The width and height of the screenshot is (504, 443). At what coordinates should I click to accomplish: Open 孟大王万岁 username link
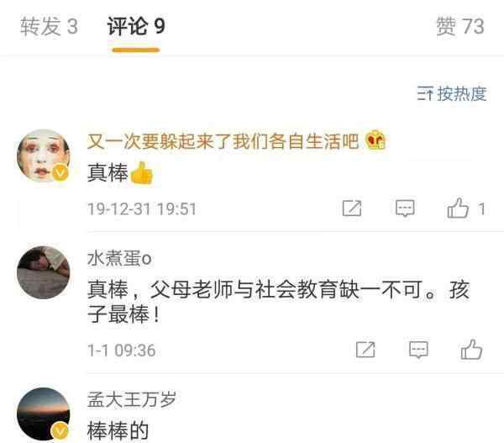click(x=132, y=399)
